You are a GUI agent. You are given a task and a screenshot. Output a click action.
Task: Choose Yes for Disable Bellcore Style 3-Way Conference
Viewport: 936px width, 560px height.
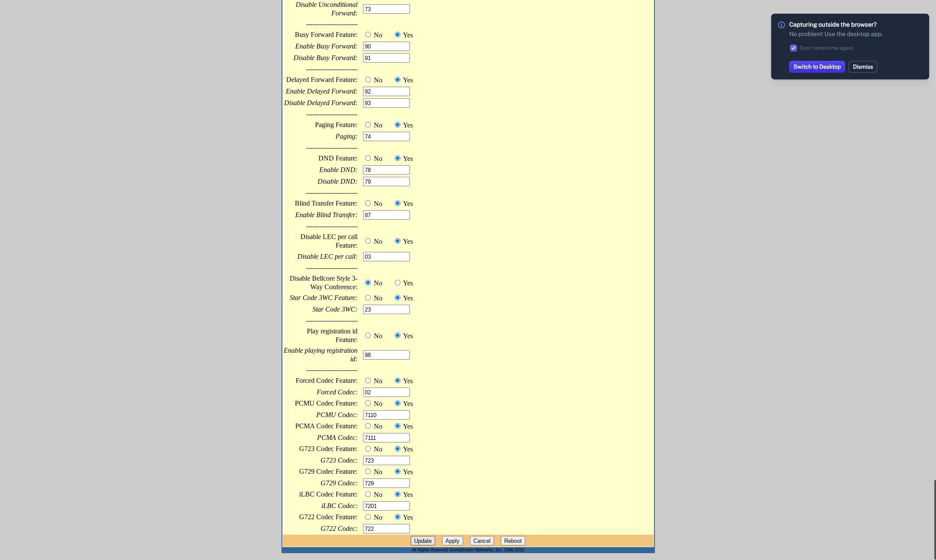point(397,283)
